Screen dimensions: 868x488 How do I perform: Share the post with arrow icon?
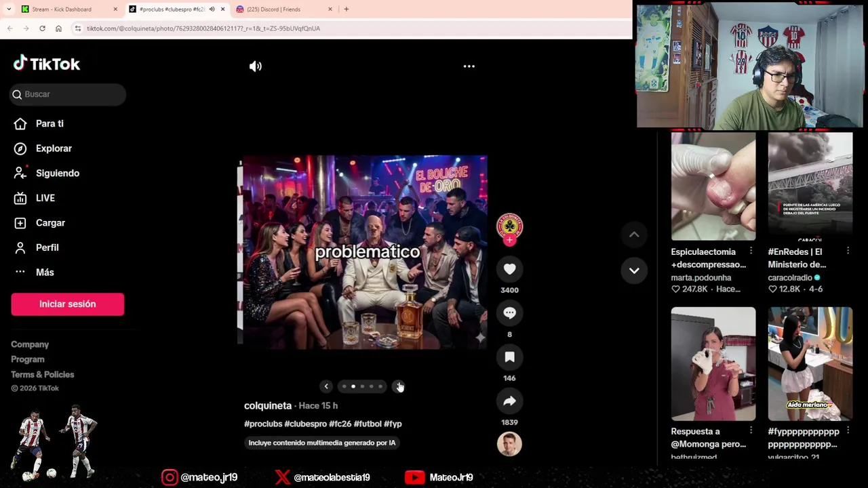[x=509, y=401]
